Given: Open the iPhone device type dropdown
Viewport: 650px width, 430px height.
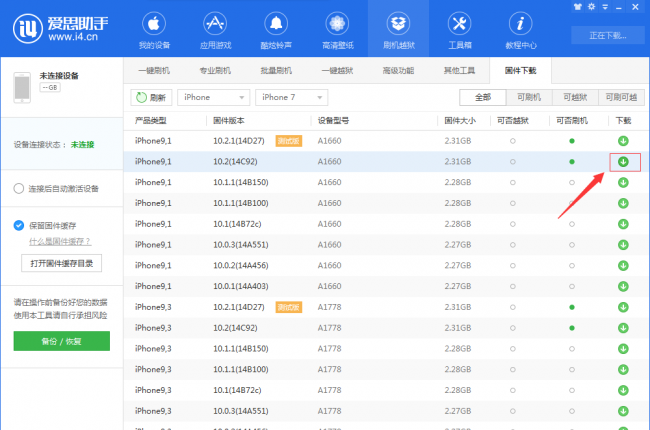Looking at the screenshot, I should coord(213,97).
